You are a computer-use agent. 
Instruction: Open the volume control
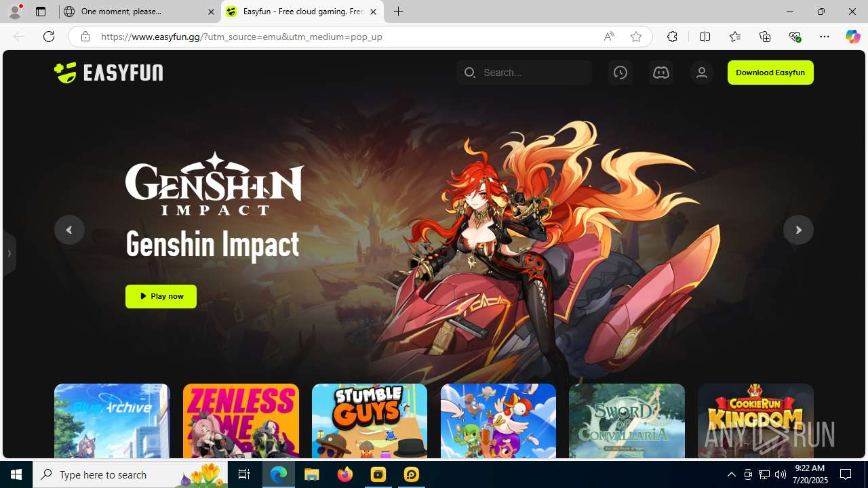(x=781, y=474)
